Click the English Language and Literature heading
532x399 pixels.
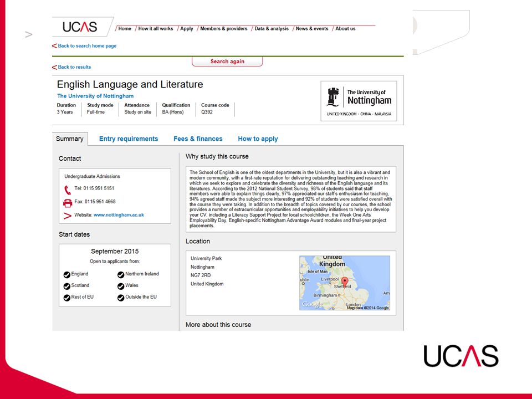click(130, 84)
